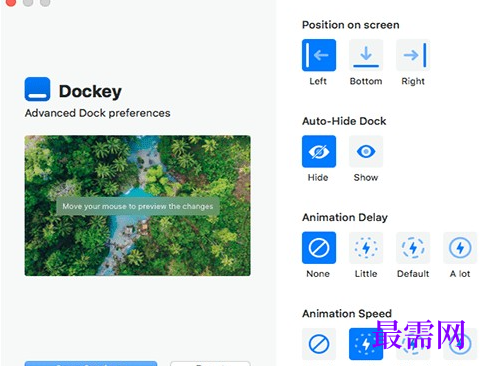Screen dimensions: 484x366
Task: Click the Dockey app logo icon
Action: pyautogui.click(x=37, y=89)
